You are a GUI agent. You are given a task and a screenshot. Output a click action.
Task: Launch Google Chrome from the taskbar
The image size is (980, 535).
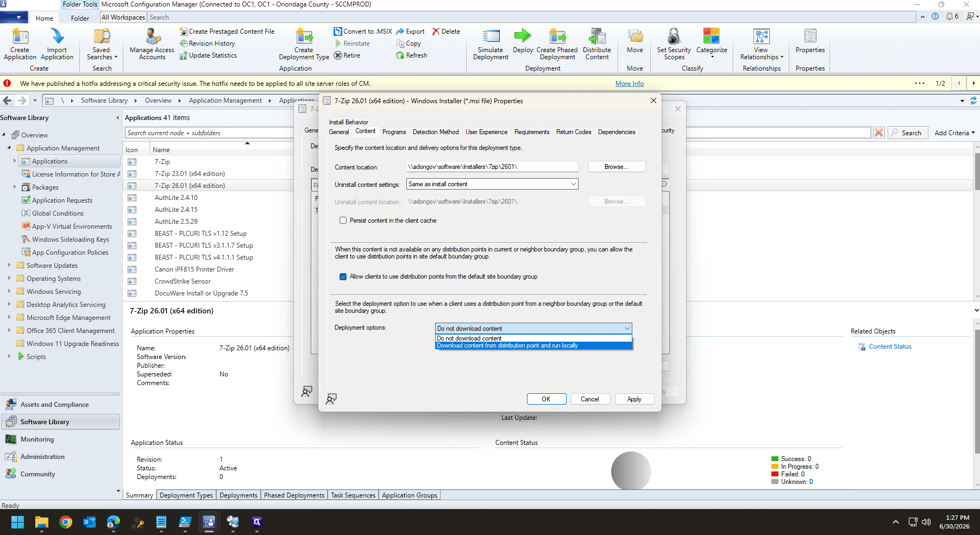click(66, 522)
